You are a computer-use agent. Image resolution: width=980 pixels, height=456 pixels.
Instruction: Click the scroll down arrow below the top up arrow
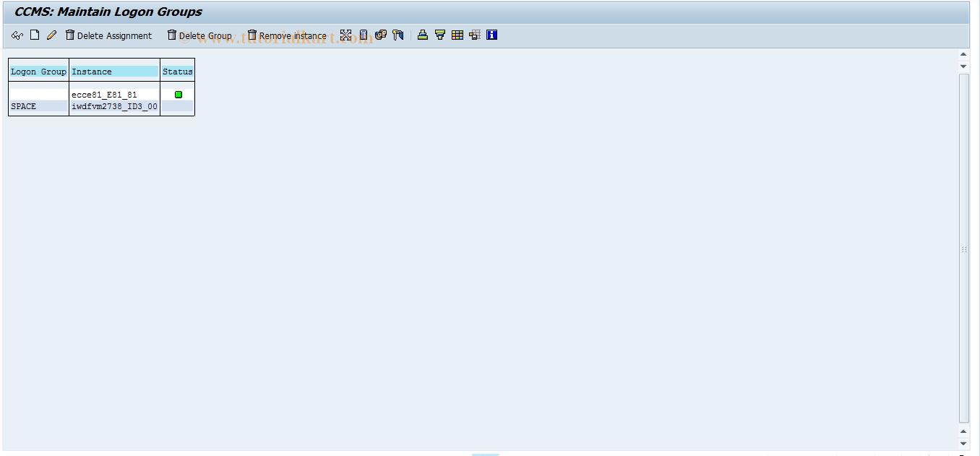pyautogui.click(x=963, y=66)
